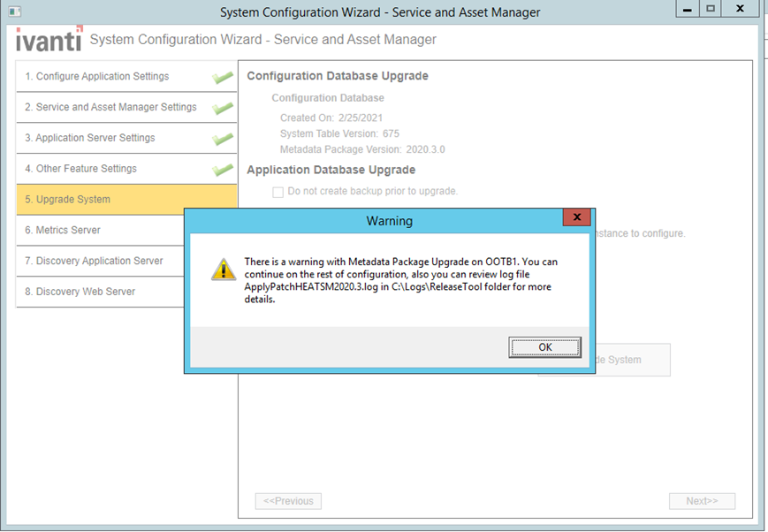Image resolution: width=768 pixels, height=532 pixels.
Task: Enable the backup skip checkbox
Action: 278,191
